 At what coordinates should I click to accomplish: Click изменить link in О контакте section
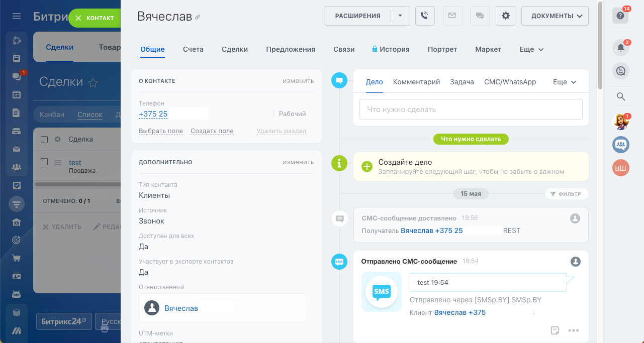(298, 81)
